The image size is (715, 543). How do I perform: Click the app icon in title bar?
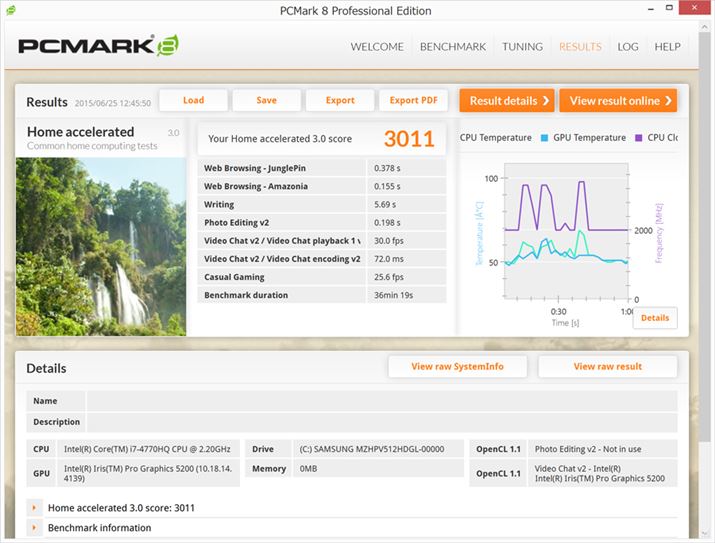click(x=10, y=10)
